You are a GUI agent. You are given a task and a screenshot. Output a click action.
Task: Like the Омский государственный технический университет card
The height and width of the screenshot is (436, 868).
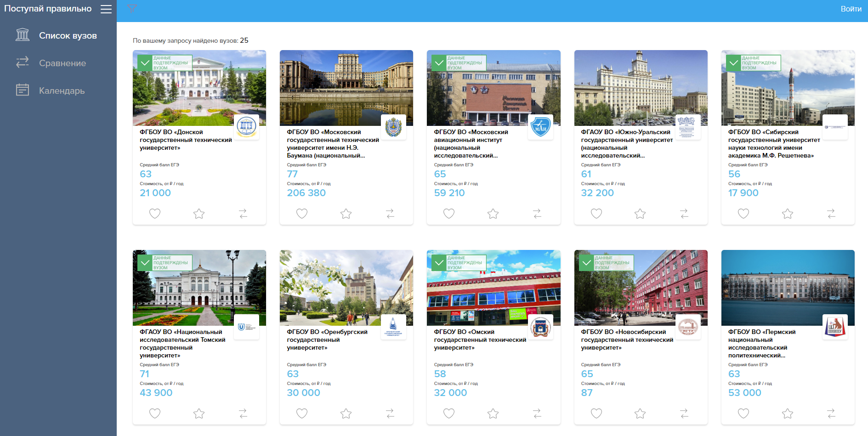point(449,413)
